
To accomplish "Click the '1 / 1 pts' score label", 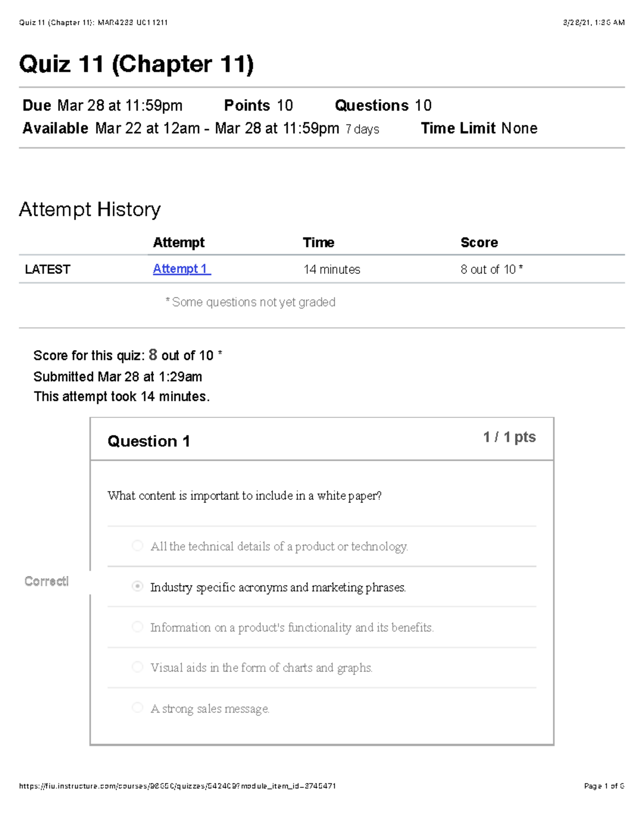I will coord(509,437).
